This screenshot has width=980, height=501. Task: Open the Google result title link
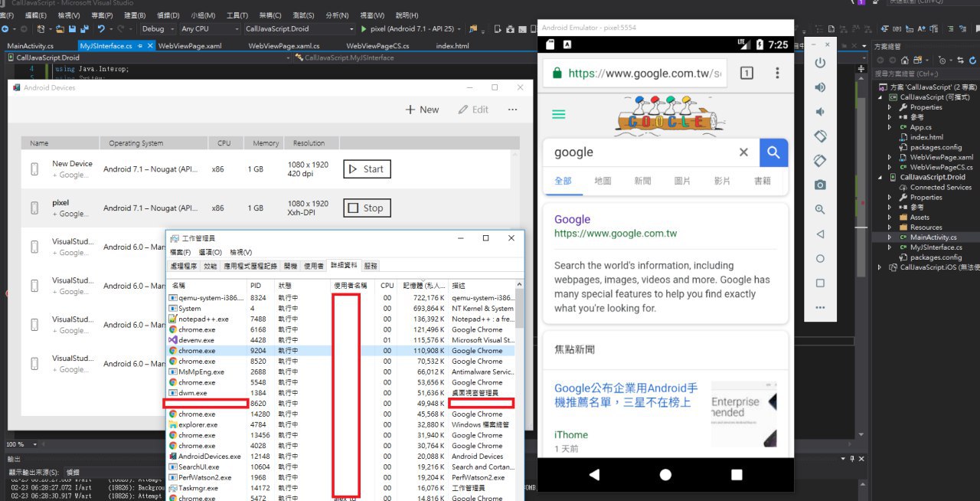tap(572, 219)
